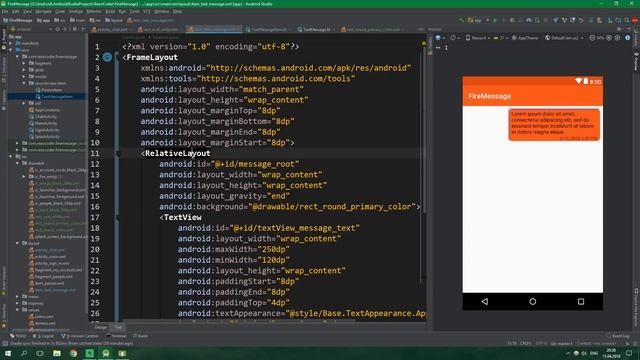The width and height of the screenshot is (640, 360).
Task: Zoom in the layout preview
Action: (609, 38)
